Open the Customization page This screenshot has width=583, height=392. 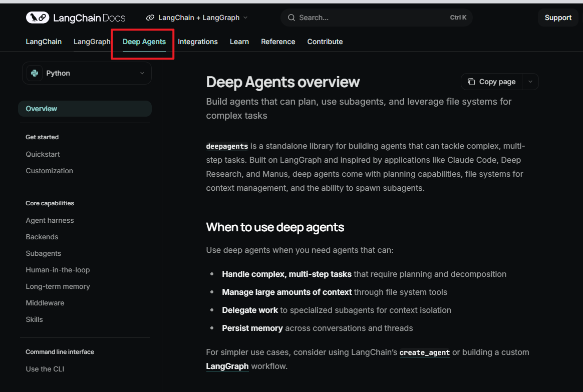tap(50, 171)
